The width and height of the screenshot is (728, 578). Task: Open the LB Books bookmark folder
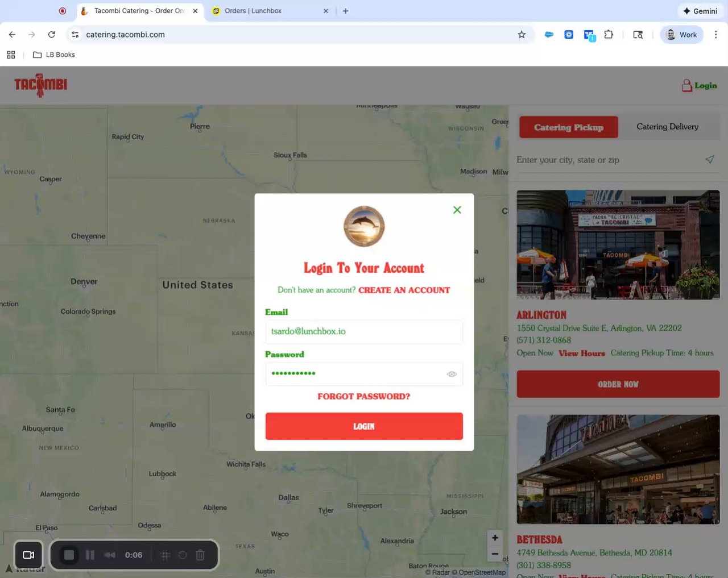(54, 55)
